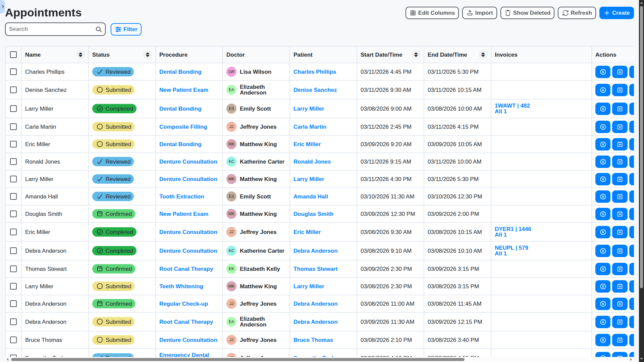Select the Douglas Smith row checkbox
Image resolution: width=644 pixels, height=362 pixels.
click(x=13, y=214)
